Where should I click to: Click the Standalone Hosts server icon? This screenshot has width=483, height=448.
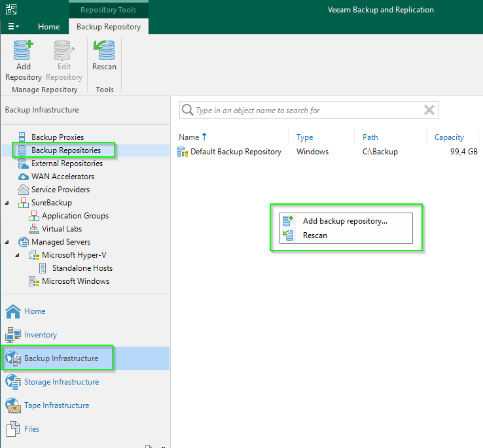click(43, 268)
